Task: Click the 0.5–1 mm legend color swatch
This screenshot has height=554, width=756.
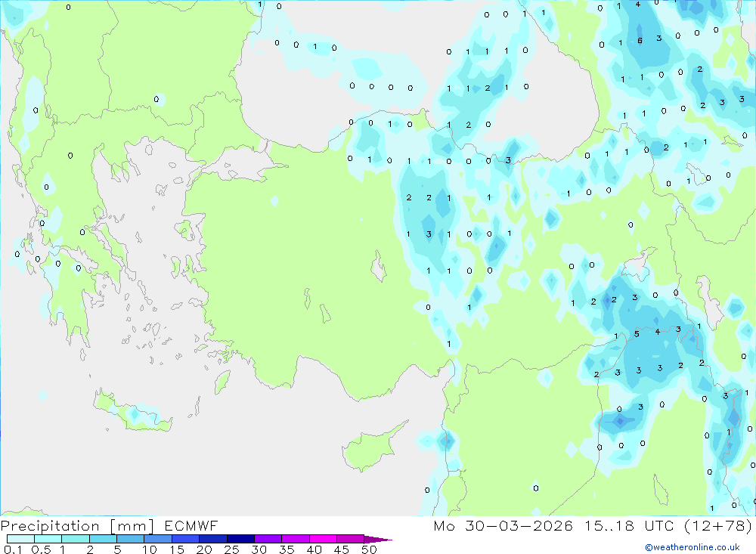Action: click(x=48, y=539)
